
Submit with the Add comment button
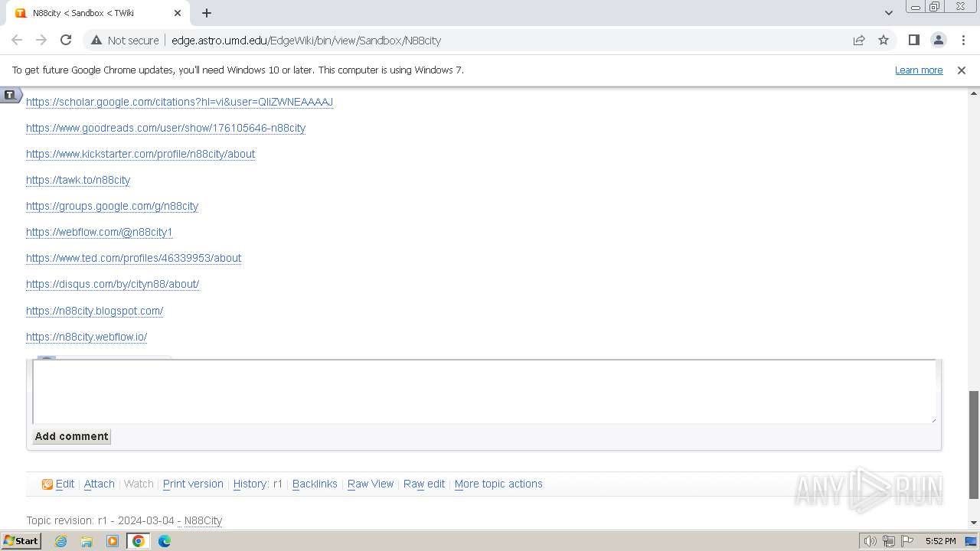coord(71,436)
